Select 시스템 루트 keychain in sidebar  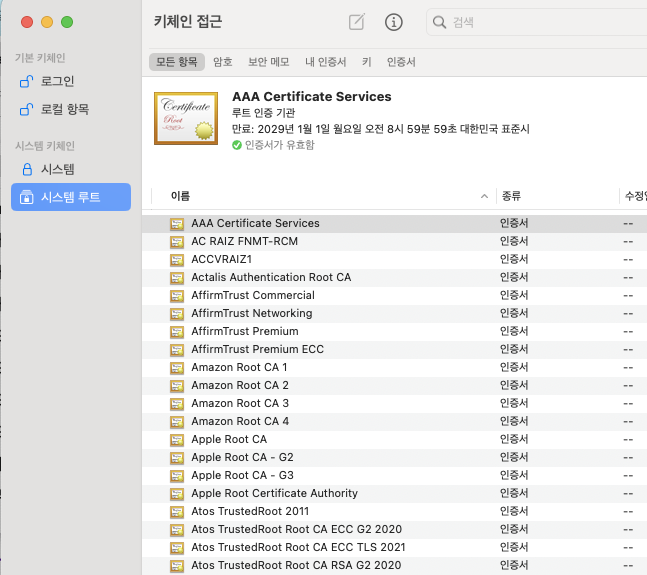pos(71,197)
